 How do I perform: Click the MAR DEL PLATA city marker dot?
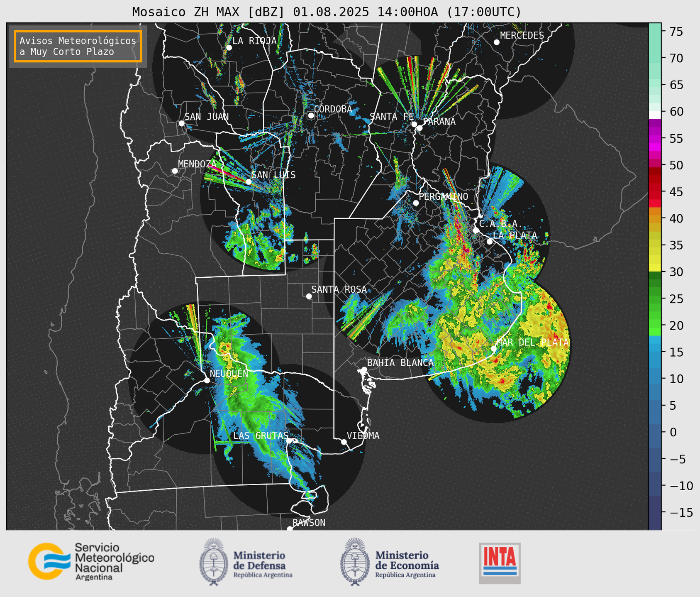pyautogui.click(x=494, y=349)
